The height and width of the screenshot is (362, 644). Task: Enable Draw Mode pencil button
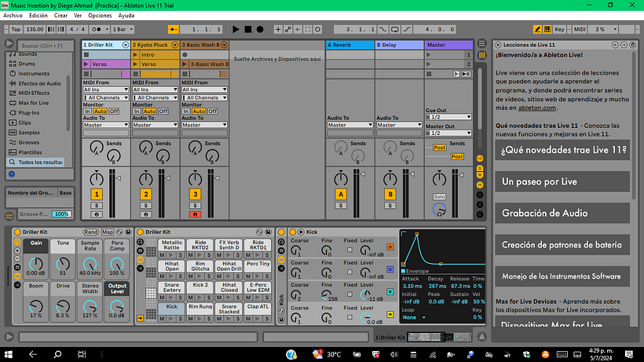tap(537, 29)
